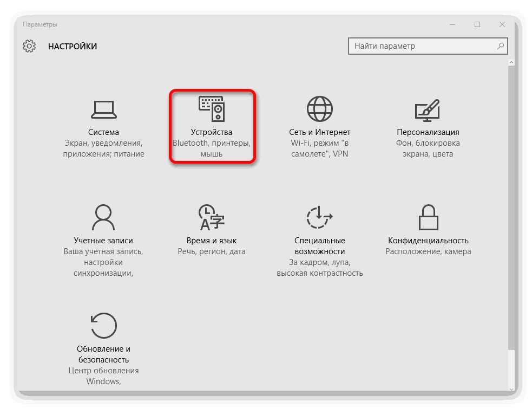Image resolution: width=532 pixels, height=408 pixels.
Task: Click the Сеть и Интернет label
Action: point(320,132)
